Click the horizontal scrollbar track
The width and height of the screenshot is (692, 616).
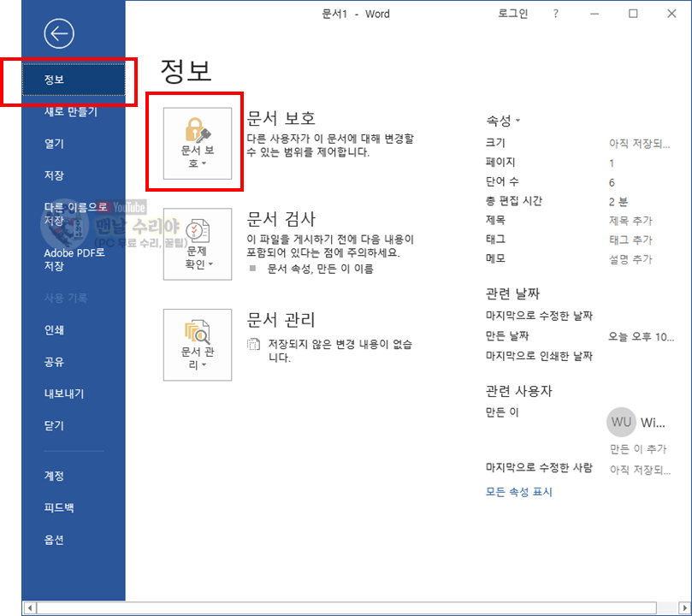click(x=346, y=608)
